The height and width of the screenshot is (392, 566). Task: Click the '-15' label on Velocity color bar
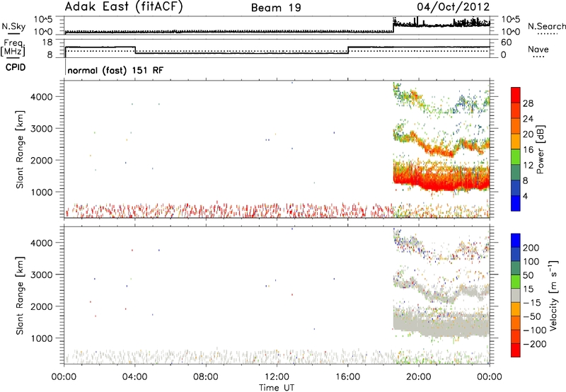531,303
